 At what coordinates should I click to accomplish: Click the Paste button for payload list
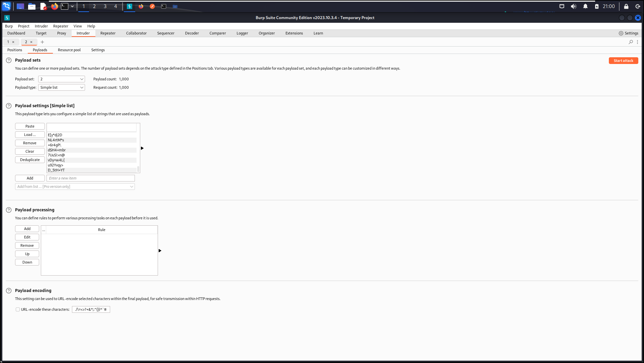tap(30, 126)
